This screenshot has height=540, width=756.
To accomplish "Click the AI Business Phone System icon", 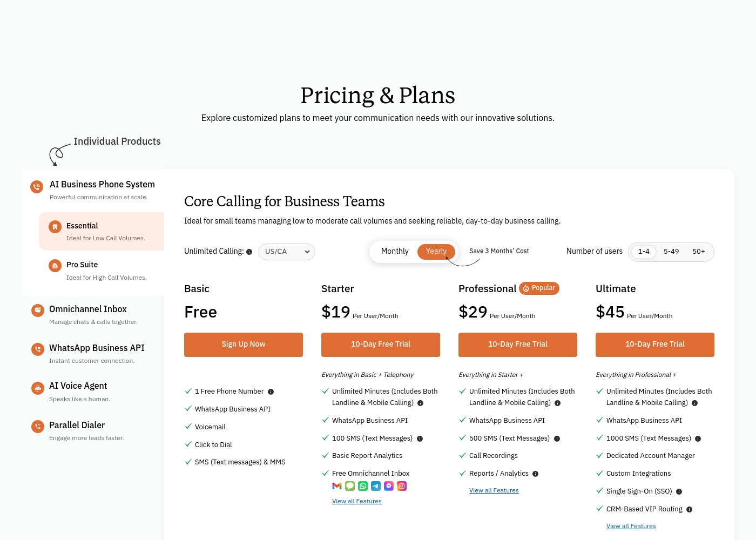I will click(x=37, y=187).
